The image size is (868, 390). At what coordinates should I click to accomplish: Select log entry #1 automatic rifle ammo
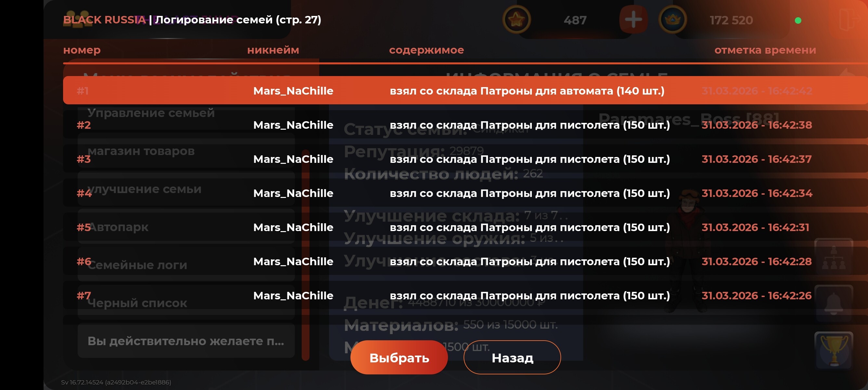(x=465, y=90)
